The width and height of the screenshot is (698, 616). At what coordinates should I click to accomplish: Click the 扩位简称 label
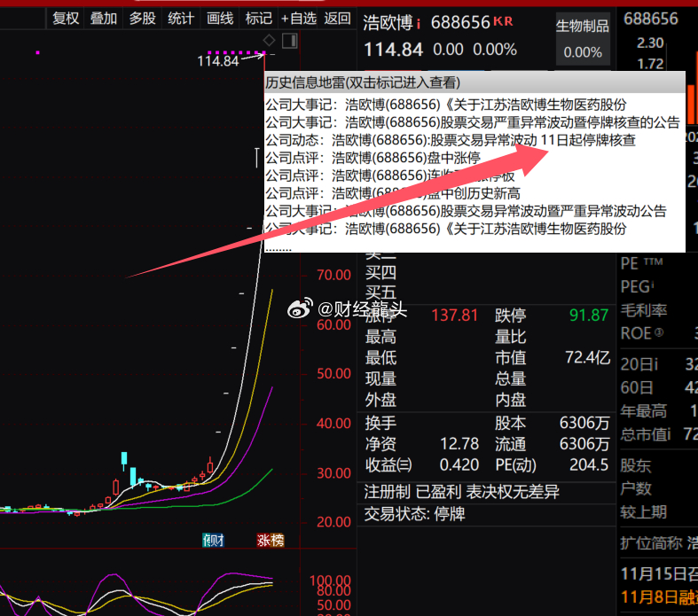tap(651, 543)
